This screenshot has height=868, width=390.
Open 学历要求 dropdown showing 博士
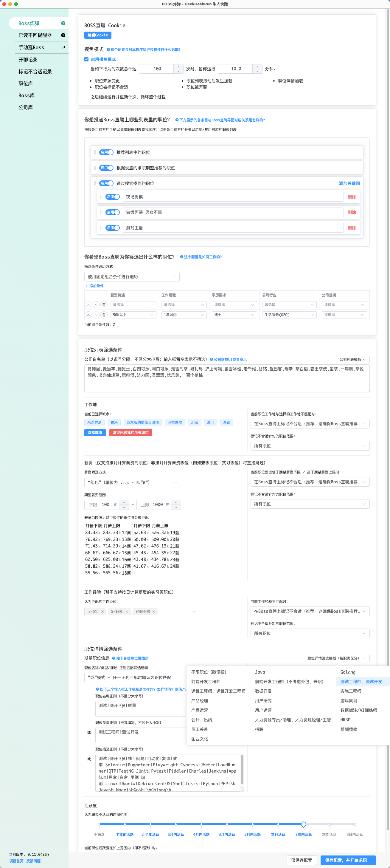point(234,315)
